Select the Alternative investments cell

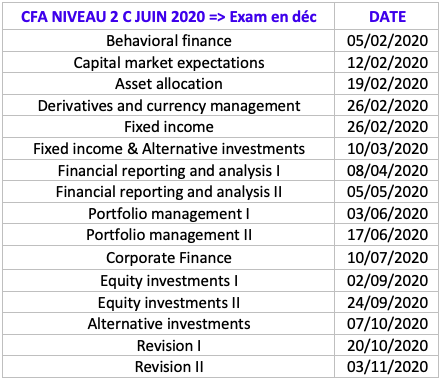[x=168, y=324]
